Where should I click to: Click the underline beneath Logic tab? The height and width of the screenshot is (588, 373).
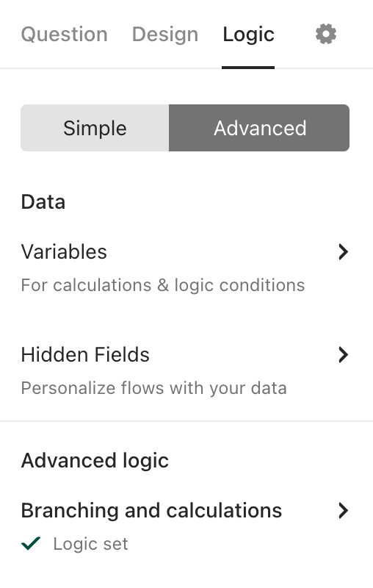(248, 68)
